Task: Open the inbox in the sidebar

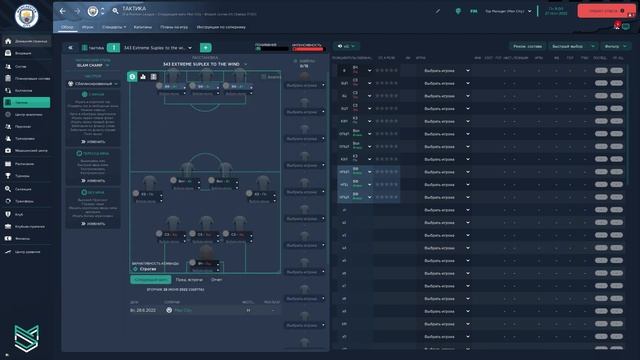Action: pos(27,53)
